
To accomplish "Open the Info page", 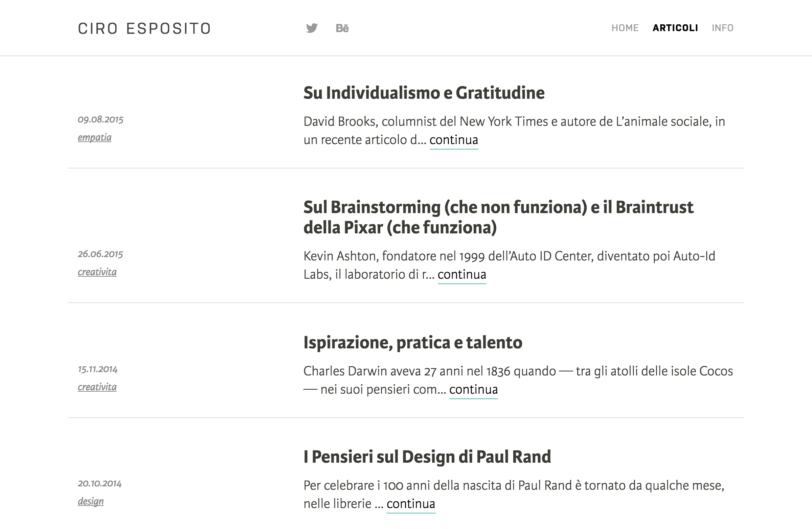I will tap(722, 28).
